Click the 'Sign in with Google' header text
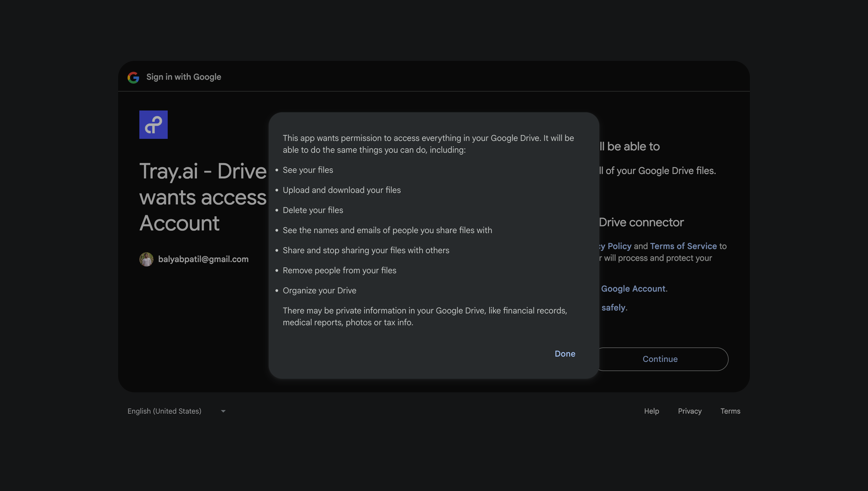This screenshot has width=868, height=491. (x=184, y=77)
